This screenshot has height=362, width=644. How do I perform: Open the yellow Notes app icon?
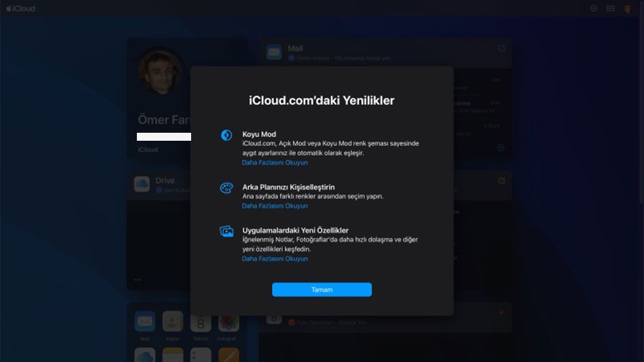click(x=173, y=355)
